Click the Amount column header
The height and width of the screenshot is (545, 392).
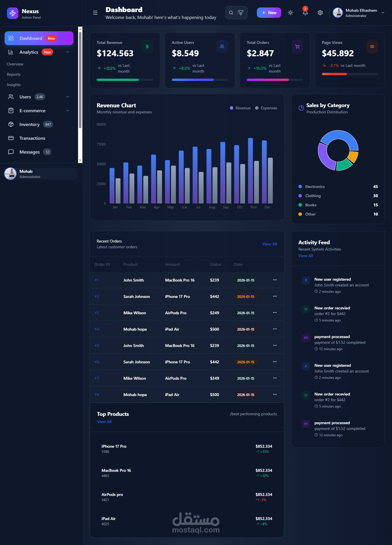tap(172, 264)
